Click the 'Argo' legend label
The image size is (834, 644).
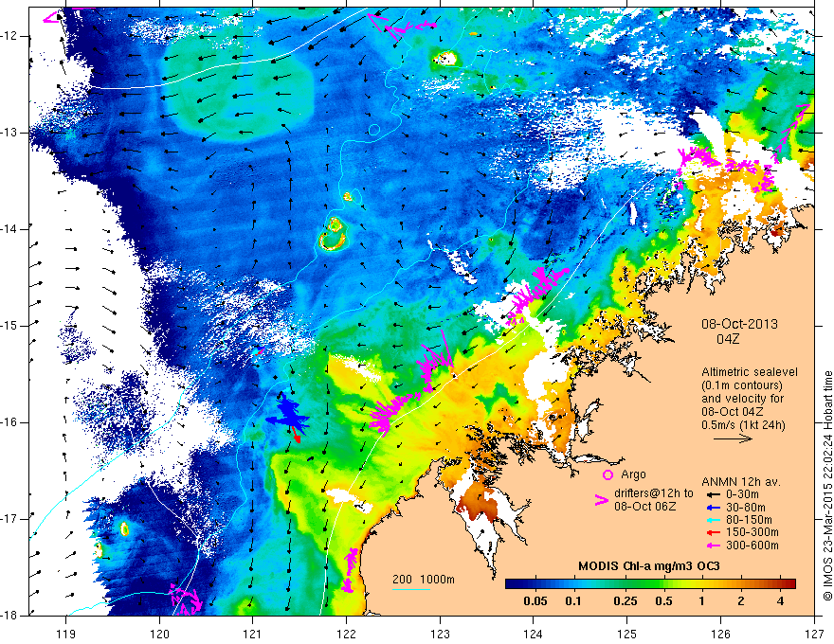pos(633,474)
